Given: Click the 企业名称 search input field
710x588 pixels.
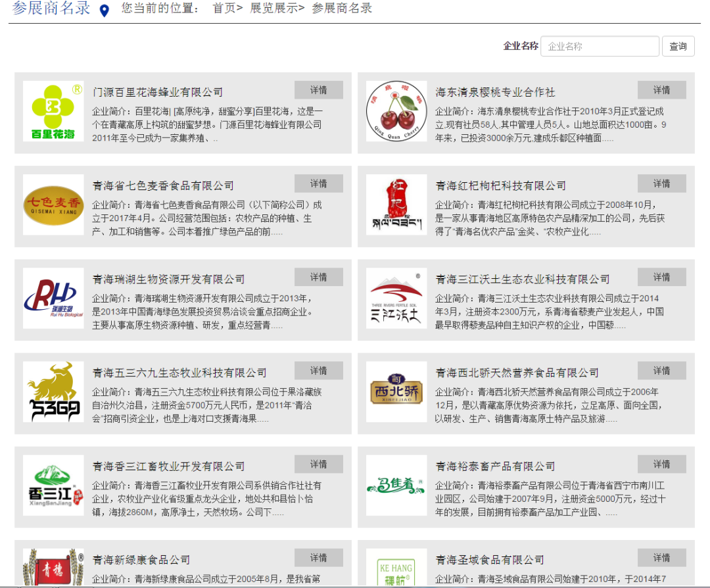Looking at the screenshot, I should click(600, 46).
